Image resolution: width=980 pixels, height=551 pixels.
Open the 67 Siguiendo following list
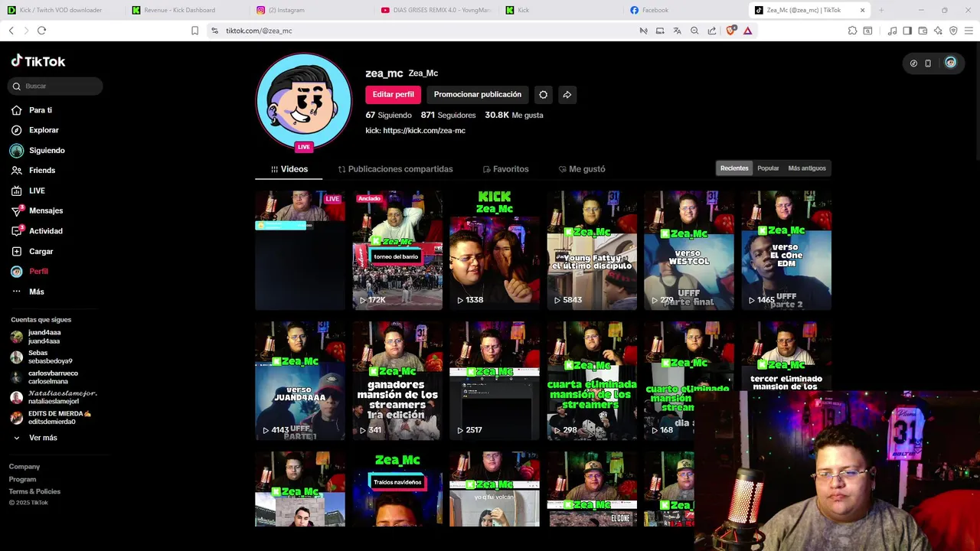[x=388, y=115]
